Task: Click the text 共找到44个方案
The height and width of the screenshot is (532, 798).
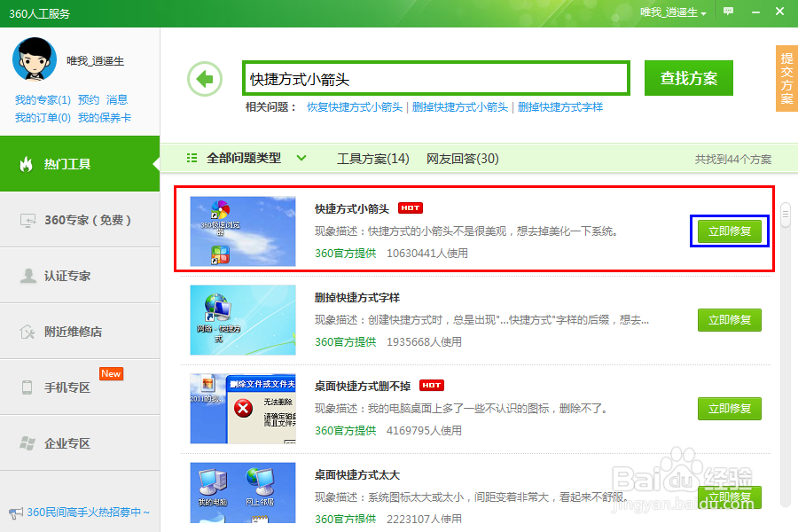Action: point(733,160)
